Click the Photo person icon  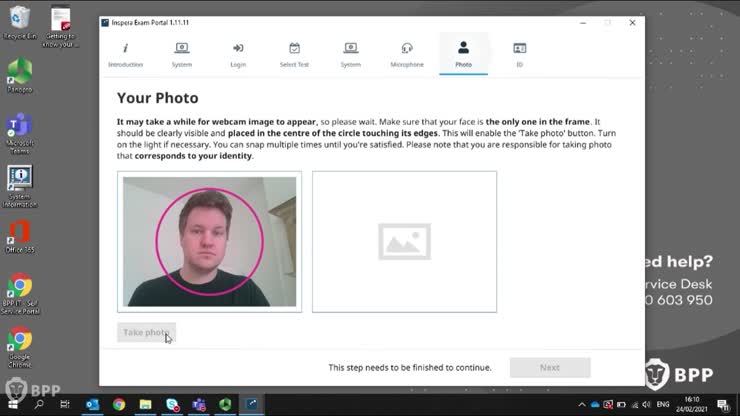coord(463,48)
